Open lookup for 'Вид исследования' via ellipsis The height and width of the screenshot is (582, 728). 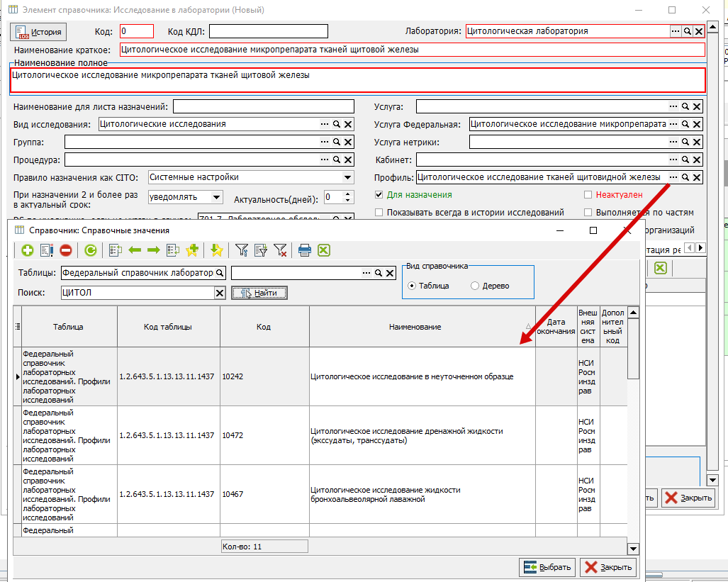click(x=325, y=124)
